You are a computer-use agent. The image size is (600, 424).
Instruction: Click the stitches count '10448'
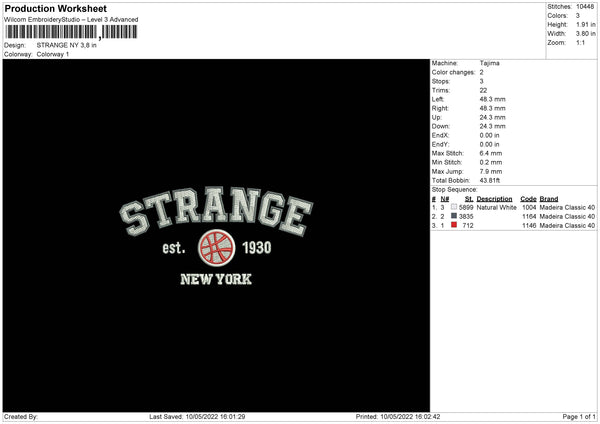tap(585, 7)
